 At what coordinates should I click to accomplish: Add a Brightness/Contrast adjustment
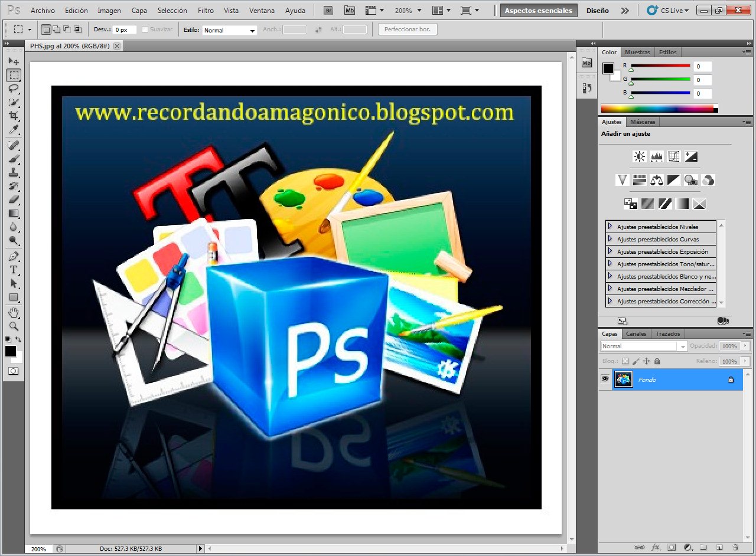click(639, 156)
